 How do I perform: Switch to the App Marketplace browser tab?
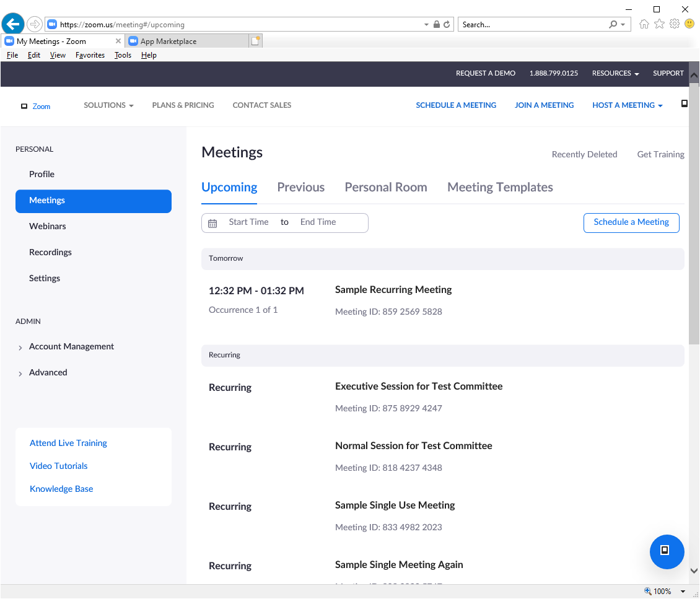pos(186,41)
